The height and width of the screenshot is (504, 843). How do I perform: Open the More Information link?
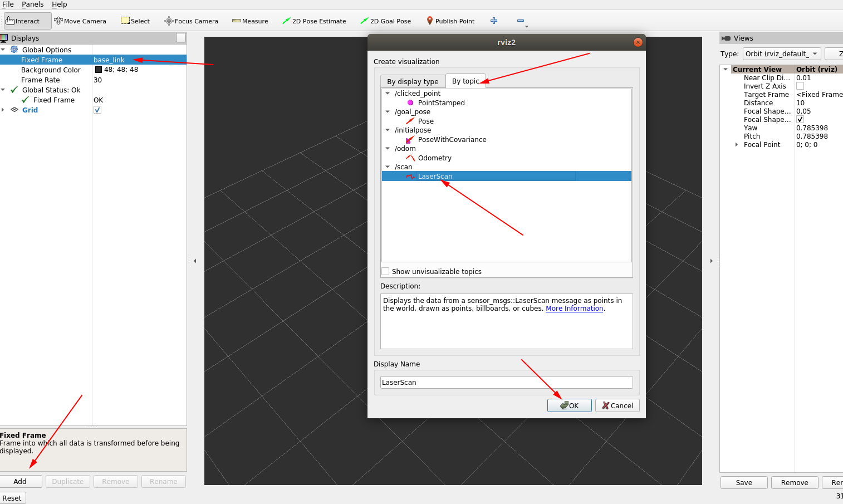574,308
